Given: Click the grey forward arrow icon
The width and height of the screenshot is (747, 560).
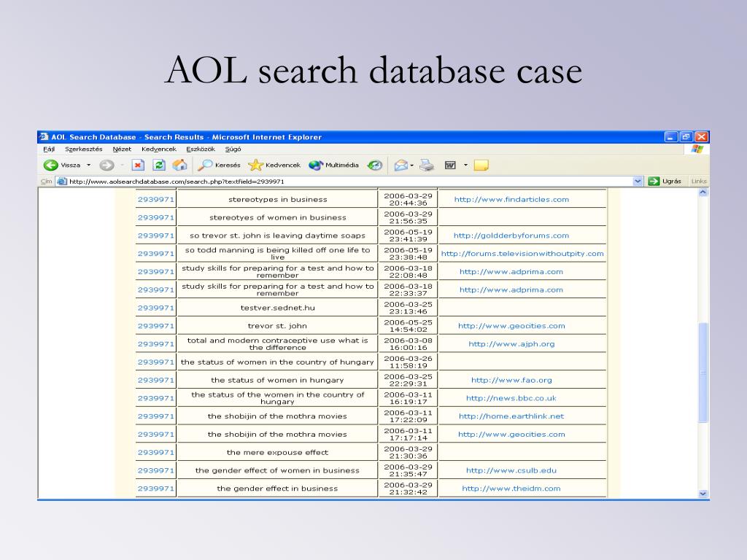Looking at the screenshot, I should click(107, 166).
